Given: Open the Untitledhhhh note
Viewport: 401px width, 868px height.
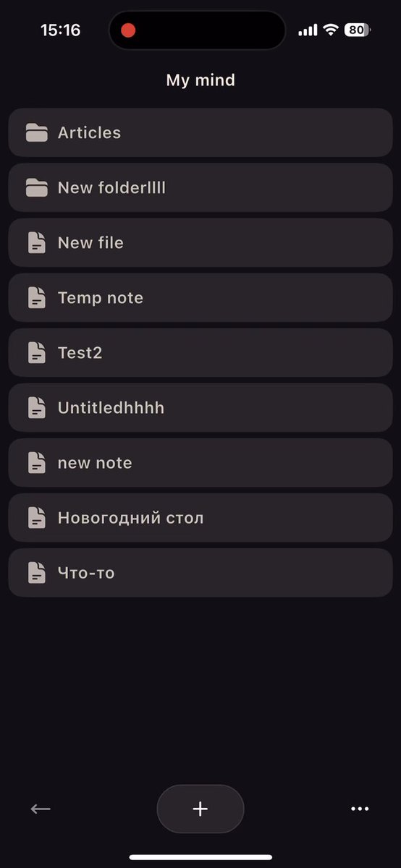Looking at the screenshot, I should point(200,407).
